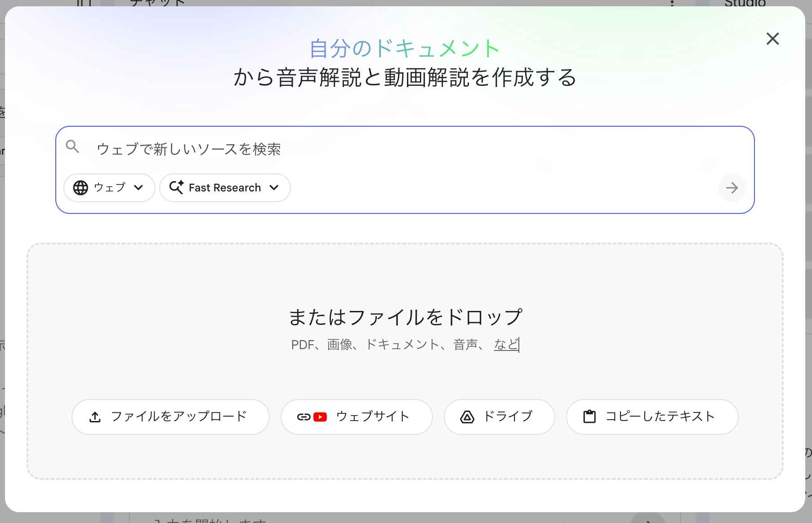Focus the ウェブで新しいソースを検索 search field
The height and width of the screenshot is (523, 812).
(405, 149)
